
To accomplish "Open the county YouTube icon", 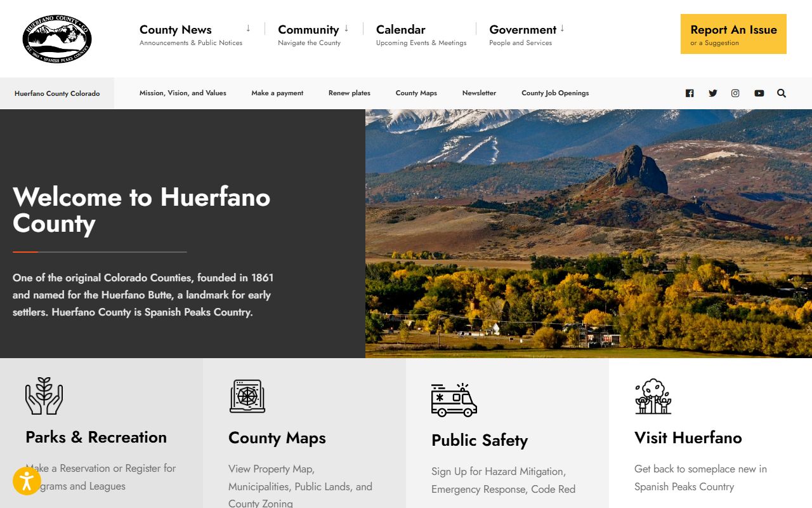I will click(759, 93).
